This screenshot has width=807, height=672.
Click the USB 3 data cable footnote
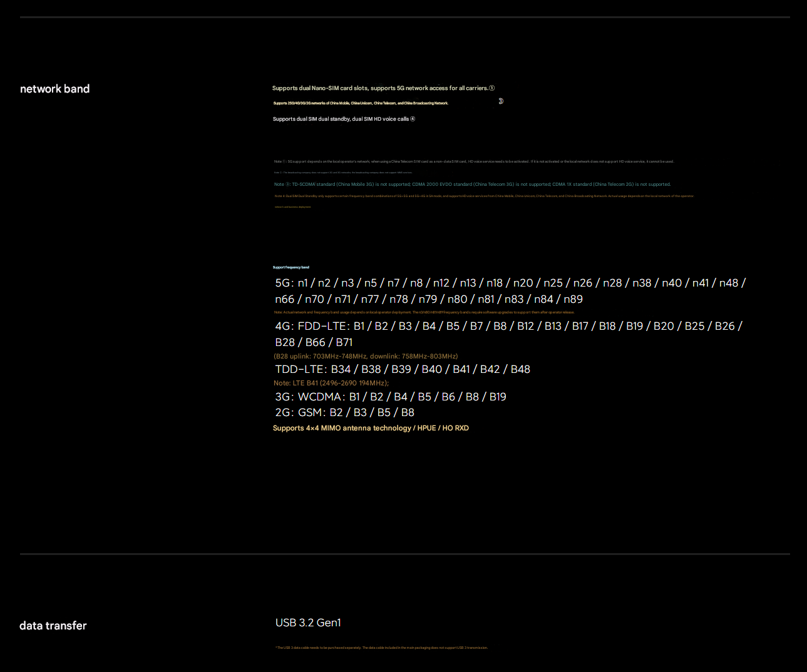click(x=381, y=648)
